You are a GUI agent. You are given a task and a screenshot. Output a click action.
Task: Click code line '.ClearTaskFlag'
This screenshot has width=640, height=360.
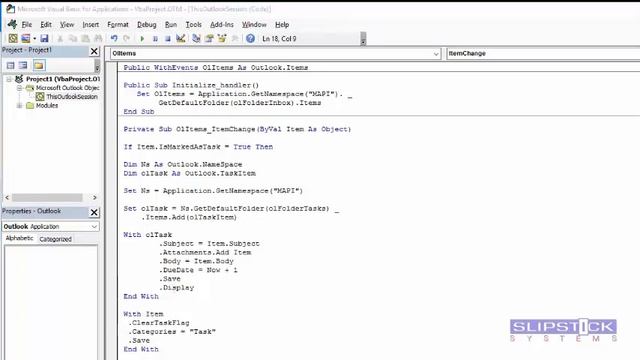tap(159, 323)
